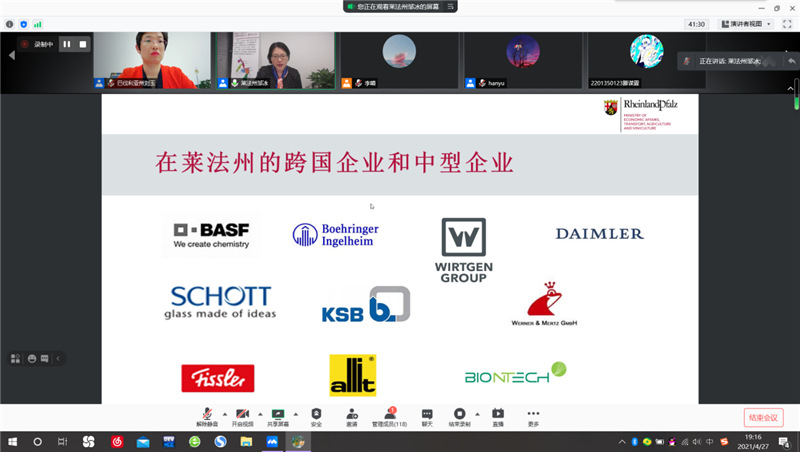This screenshot has height=452, width=800.
Task: Open the 聊天 chat panel
Action: click(x=427, y=413)
